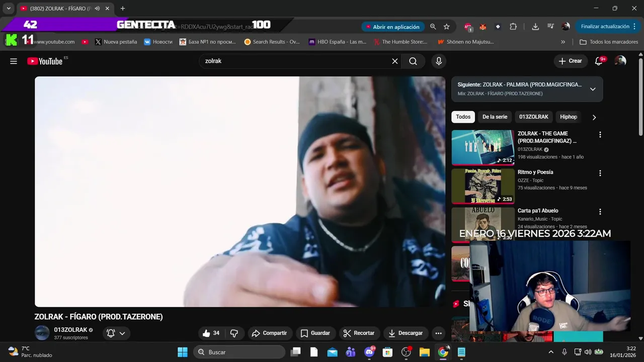Image resolution: width=644 pixels, height=362 pixels.
Task: Open the MetaMask fox extension
Action: (483, 27)
